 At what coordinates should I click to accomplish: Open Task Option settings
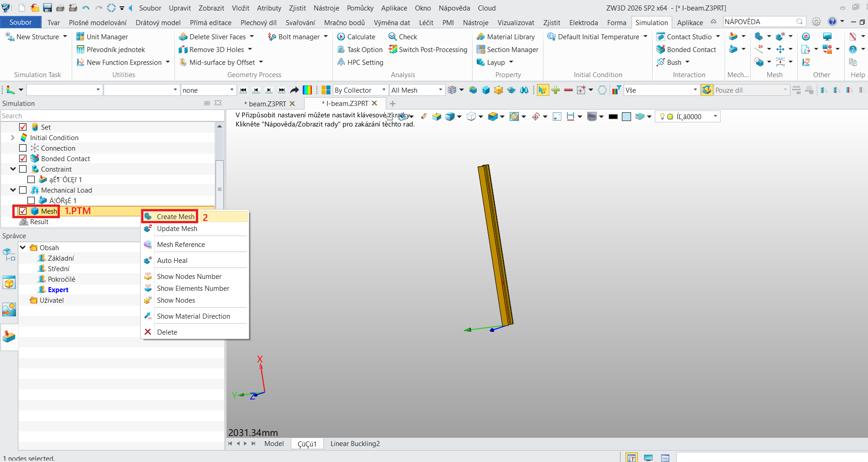coord(360,49)
